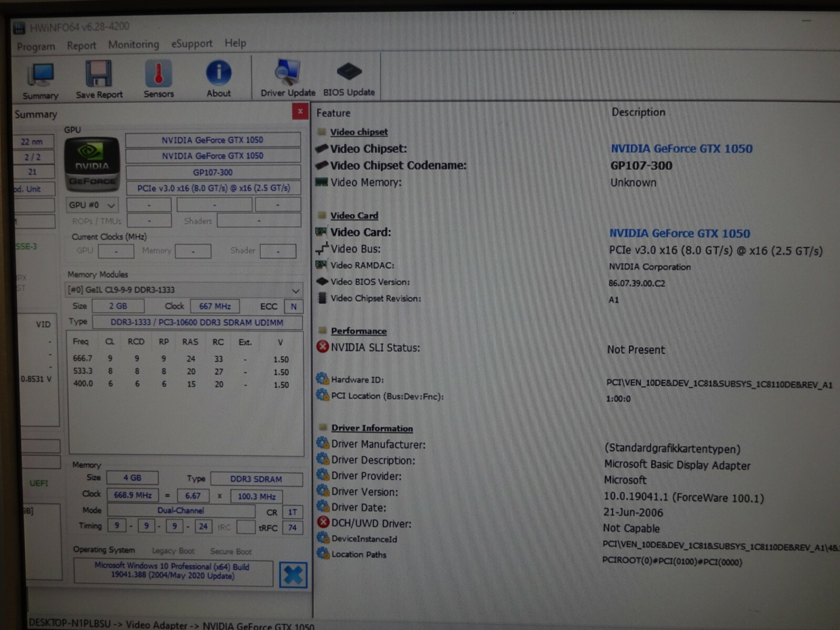Click the GP107-300 field in GPU panel
Image resolution: width=840 pixels, height=630 pixels.
(213, 172)
